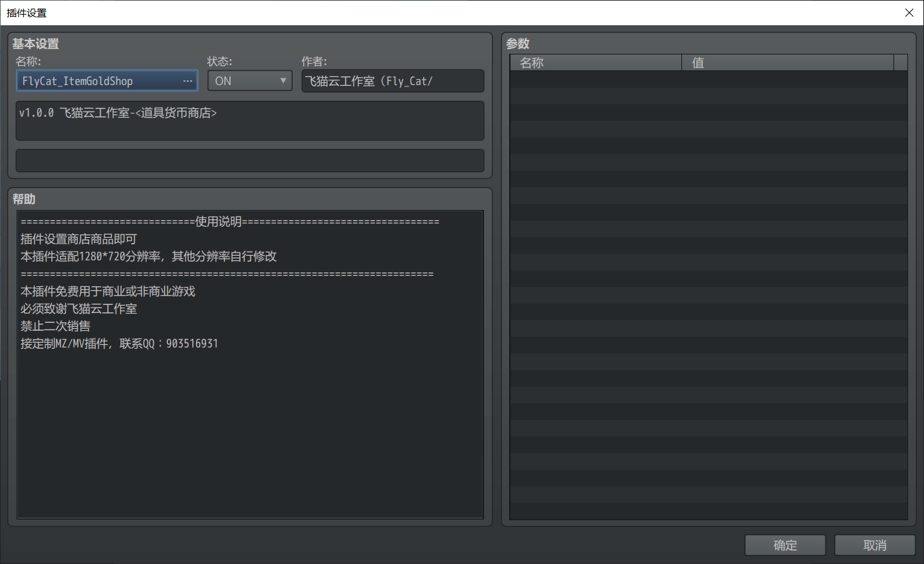Click the line with QQ：903516931
The height and width of the screenshot is (564, 924).
click(120, 343)
